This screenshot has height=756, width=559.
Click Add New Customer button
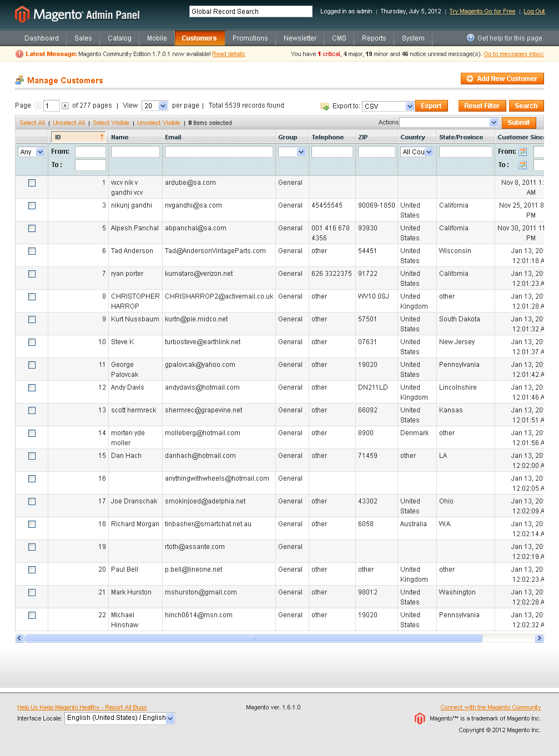pos(502,79)
